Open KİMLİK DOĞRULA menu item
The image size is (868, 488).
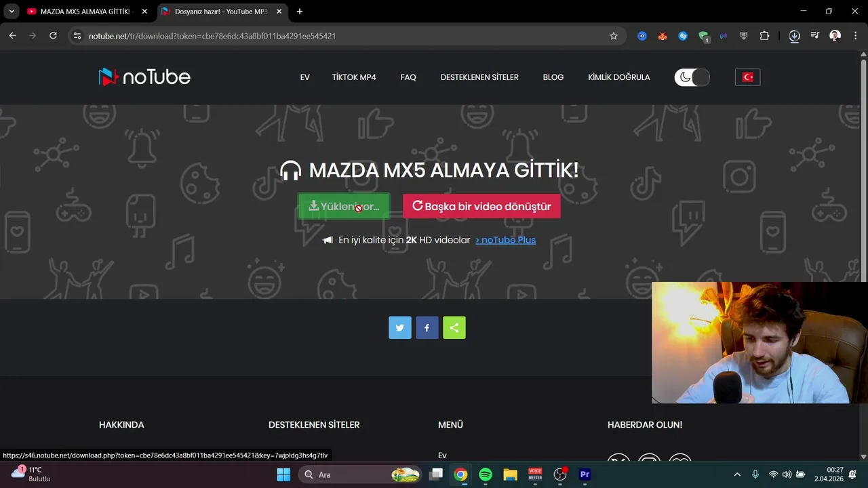pyautogui.click(x=619, y=77)
